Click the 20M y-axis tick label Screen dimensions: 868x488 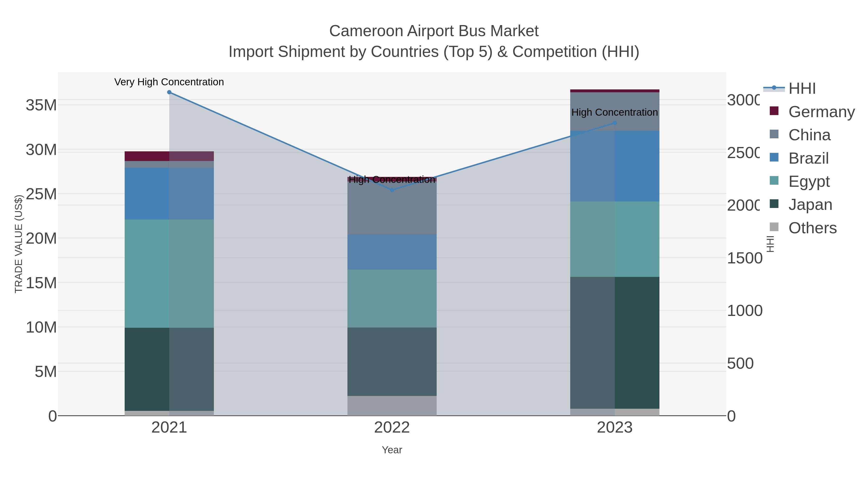[41, 238]
